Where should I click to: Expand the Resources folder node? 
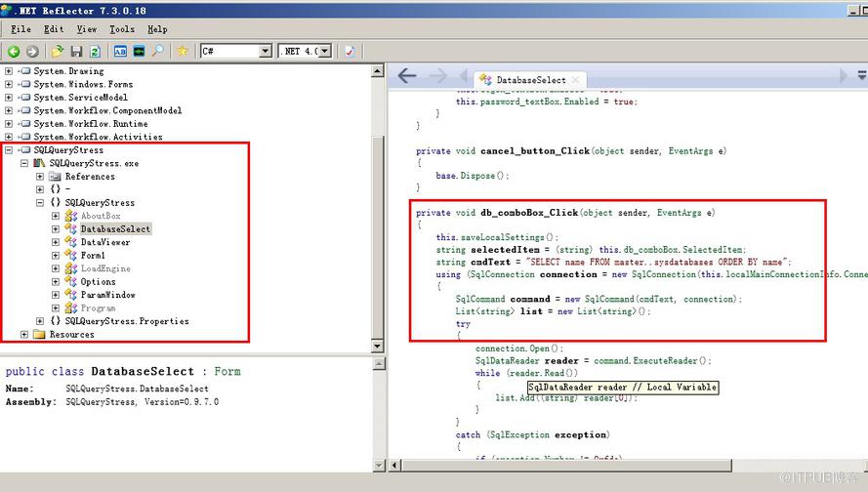(x=24, y=334)
